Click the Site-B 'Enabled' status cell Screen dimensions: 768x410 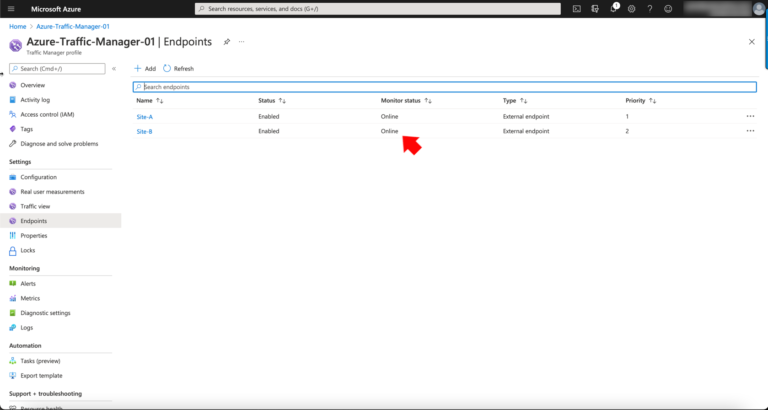(x=268, y=131)
